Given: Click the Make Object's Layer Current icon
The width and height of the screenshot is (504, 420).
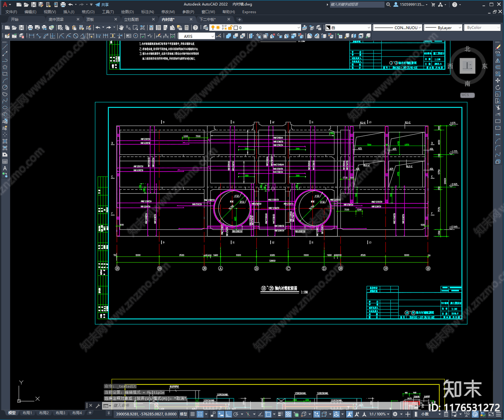Looking at the screenshot, I should 305,28.
